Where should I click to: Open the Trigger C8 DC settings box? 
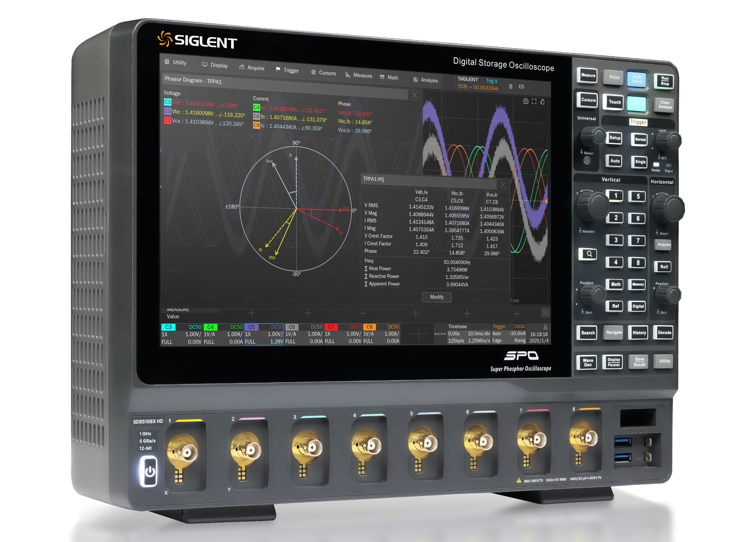click(x=509, y=334)
